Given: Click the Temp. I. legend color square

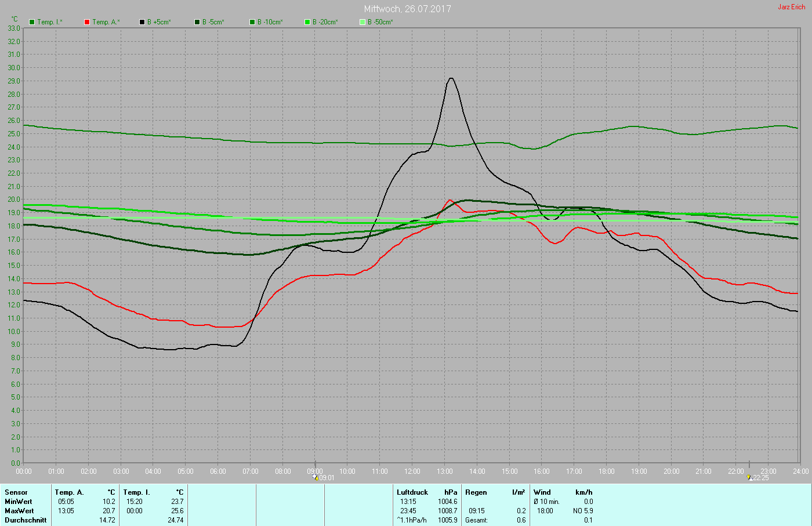Looking at the screenshot, I should point(32,22).
